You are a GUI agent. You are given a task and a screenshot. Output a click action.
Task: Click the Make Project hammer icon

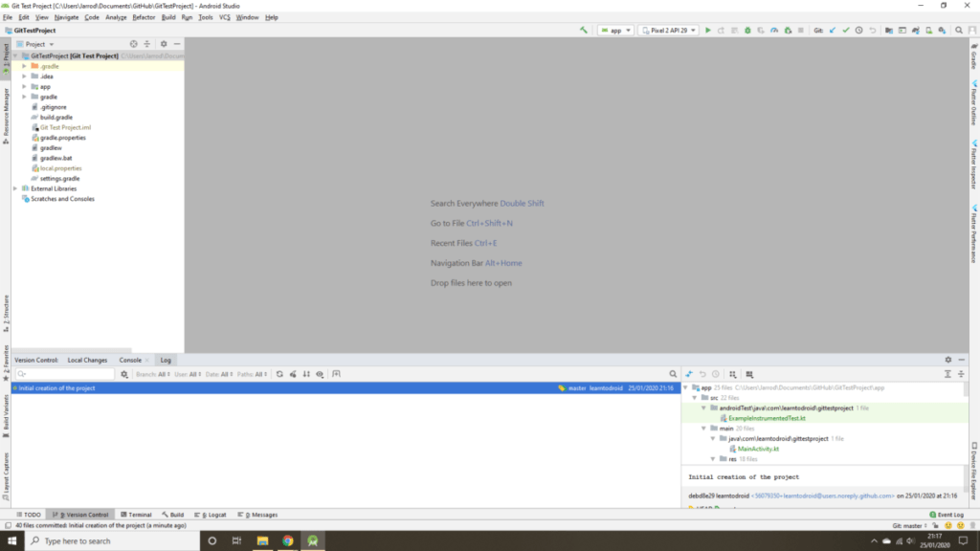pyautogui.click(x=584, y=31)
